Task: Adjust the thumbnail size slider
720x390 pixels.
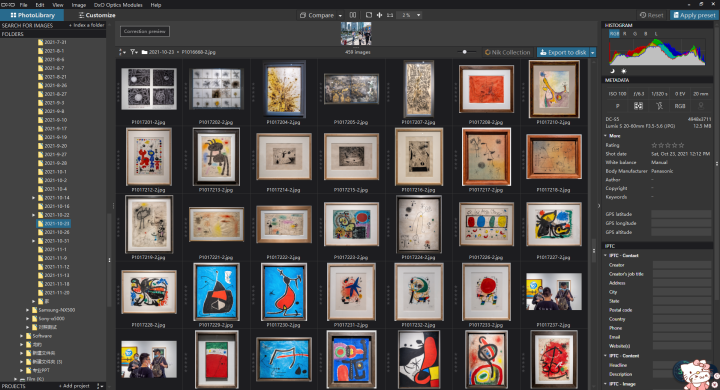Action: (x=465, y=52)
